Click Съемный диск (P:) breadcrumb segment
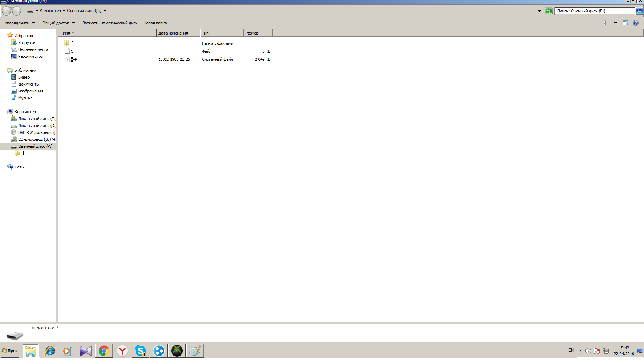 [84, 11]
